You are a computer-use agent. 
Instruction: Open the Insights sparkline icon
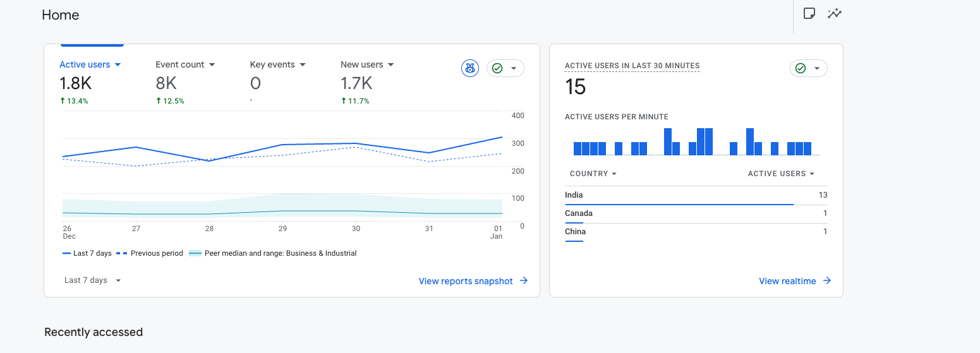tap(835, 13)
